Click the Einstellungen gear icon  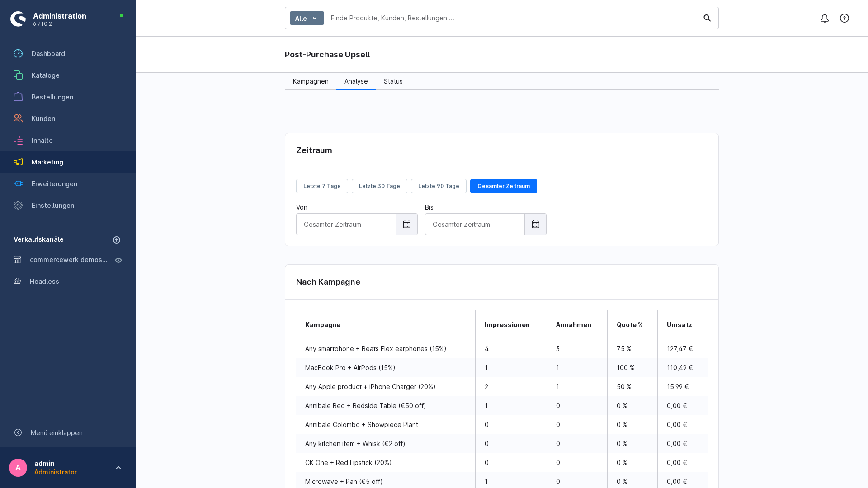pos(18,206)
